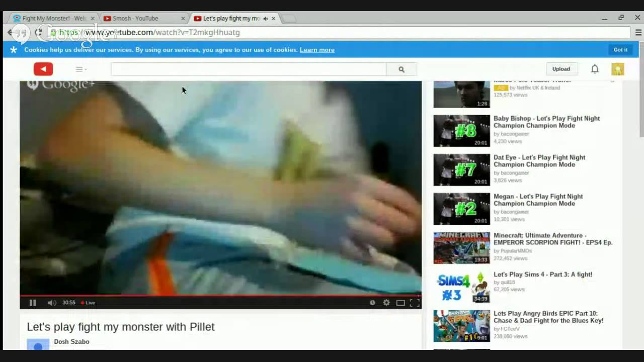644x362 pixels.
Task: Open a new browser tab
Action: click(x=289, y=19)
